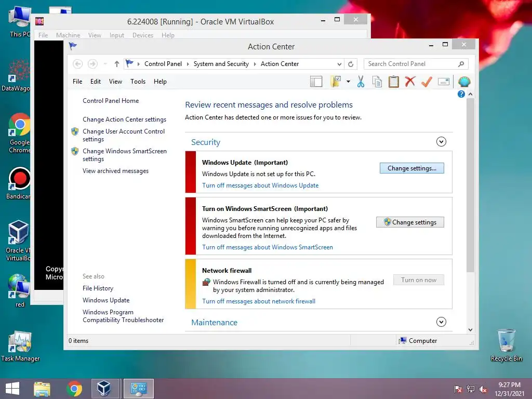Click the preview pane layout toolbar icon
Viewport: 532px width, 399px height.
click(316, 82)
